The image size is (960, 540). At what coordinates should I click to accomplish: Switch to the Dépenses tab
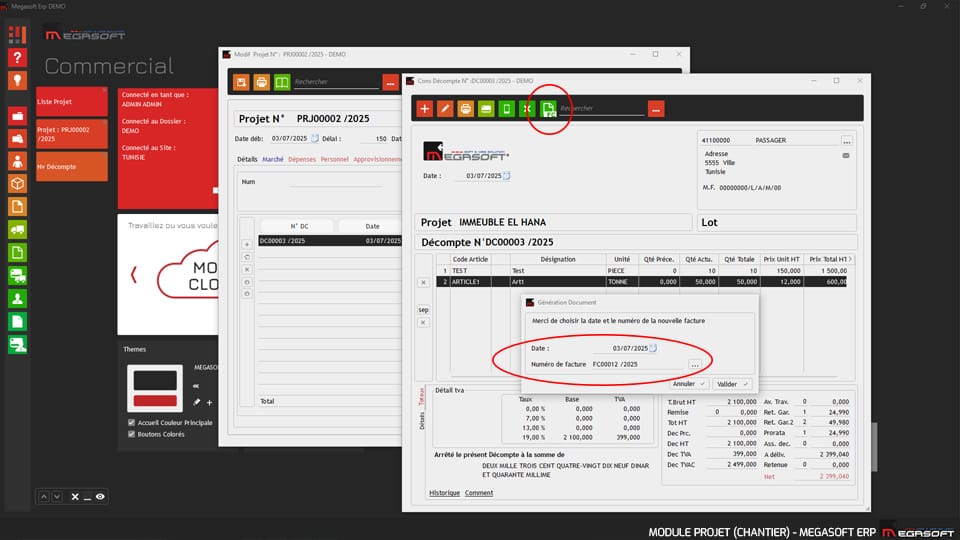[x=302, y=159]
